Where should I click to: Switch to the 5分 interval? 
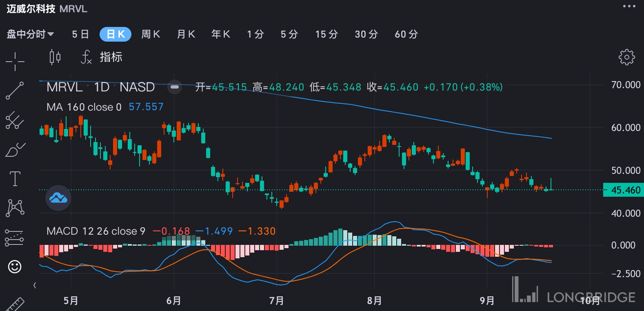tap(289, 34)
